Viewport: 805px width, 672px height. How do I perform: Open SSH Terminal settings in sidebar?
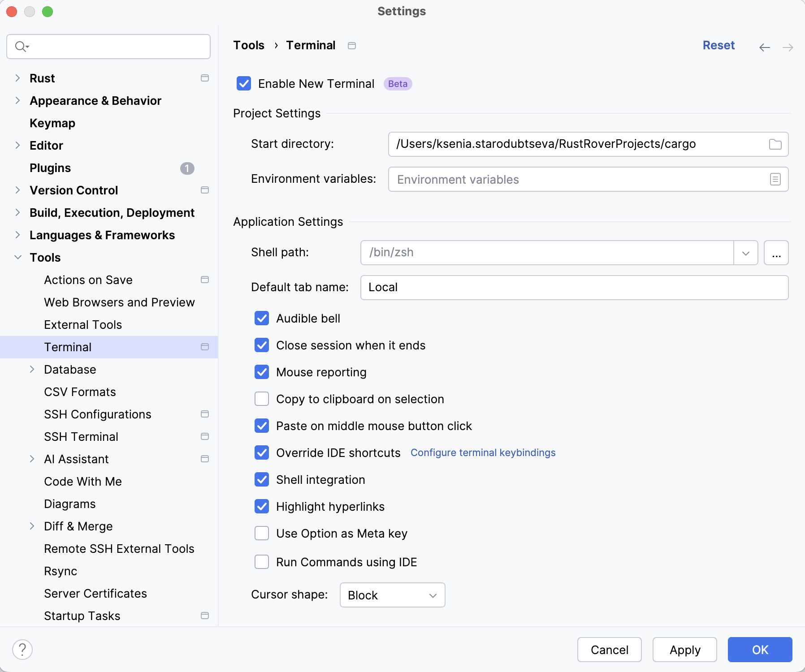tap(81, 436)
